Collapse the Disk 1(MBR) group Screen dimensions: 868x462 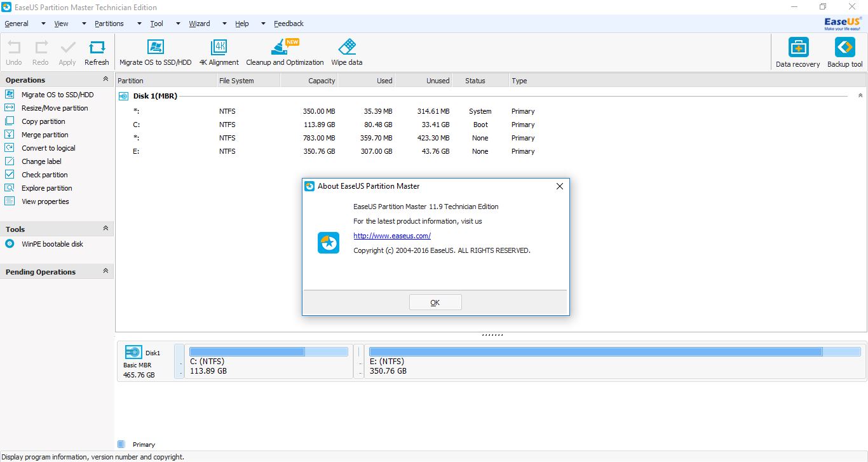(860, 96)
